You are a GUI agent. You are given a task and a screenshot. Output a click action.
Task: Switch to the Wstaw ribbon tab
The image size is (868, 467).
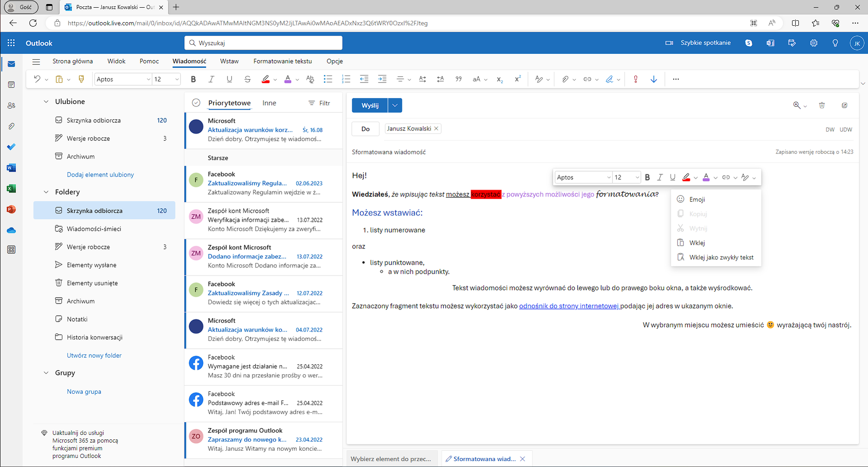point(229,61)
